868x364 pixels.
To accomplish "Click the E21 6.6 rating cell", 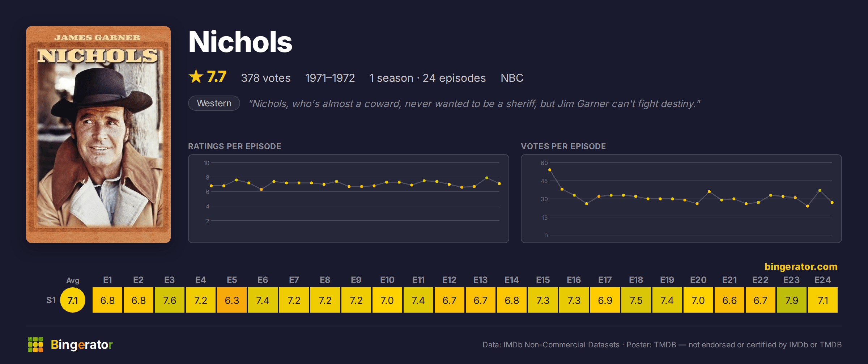I will (x=729, y=300).
